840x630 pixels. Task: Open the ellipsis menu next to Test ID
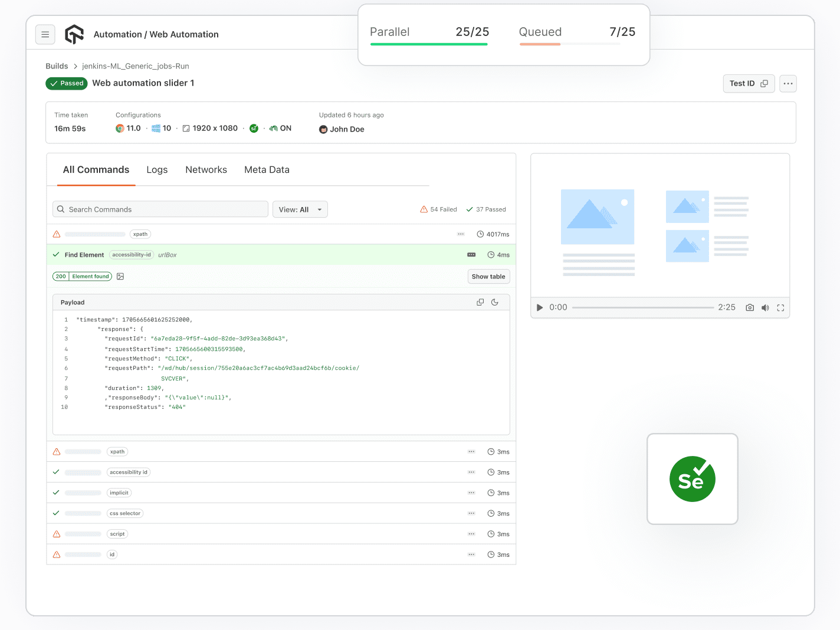click(x=787, y=83)
